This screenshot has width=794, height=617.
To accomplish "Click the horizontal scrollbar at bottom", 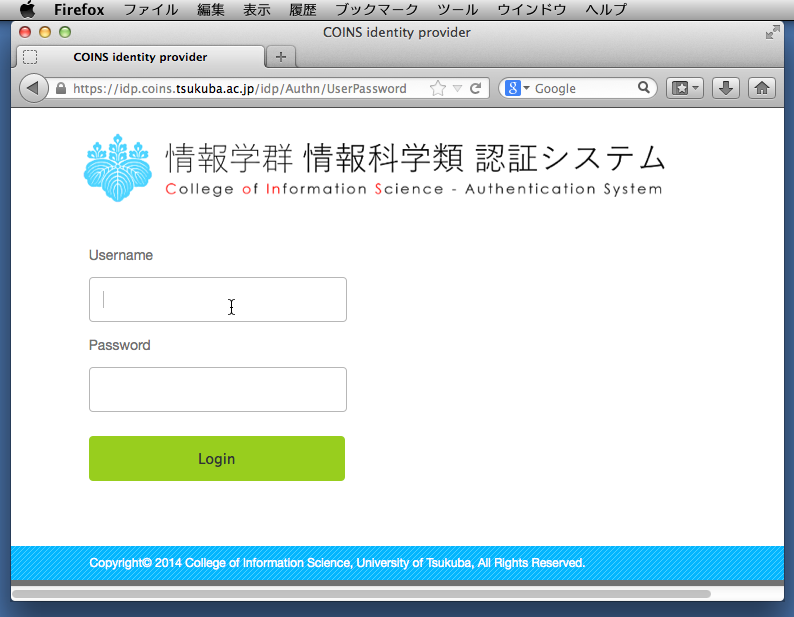I will coord(360,594).
